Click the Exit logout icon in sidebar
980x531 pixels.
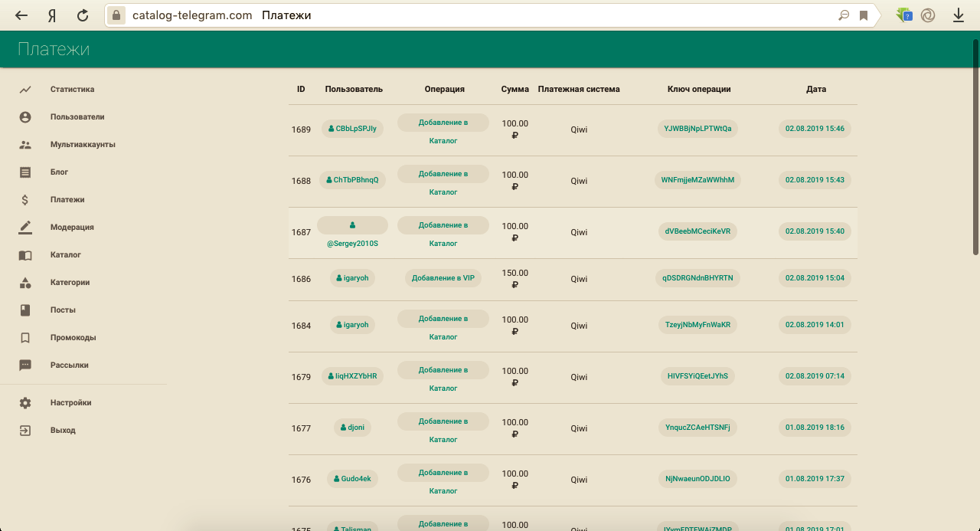pyautogui.click(x=25, y=431)
